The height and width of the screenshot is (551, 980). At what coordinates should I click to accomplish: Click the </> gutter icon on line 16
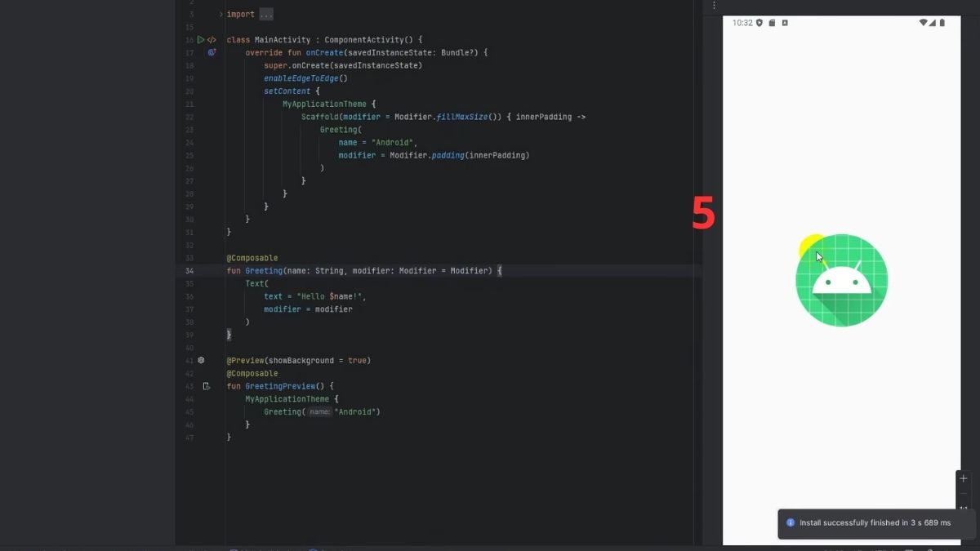click(212, 39)
